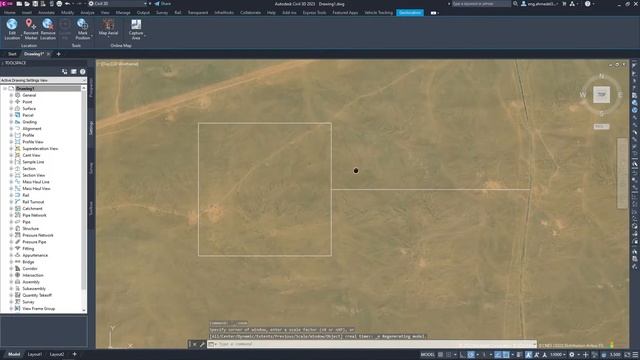Toggle MODEL space button in status bar
Image resolution: width=640 pixels, height=360 pixels.
click(x=428, y=355)
